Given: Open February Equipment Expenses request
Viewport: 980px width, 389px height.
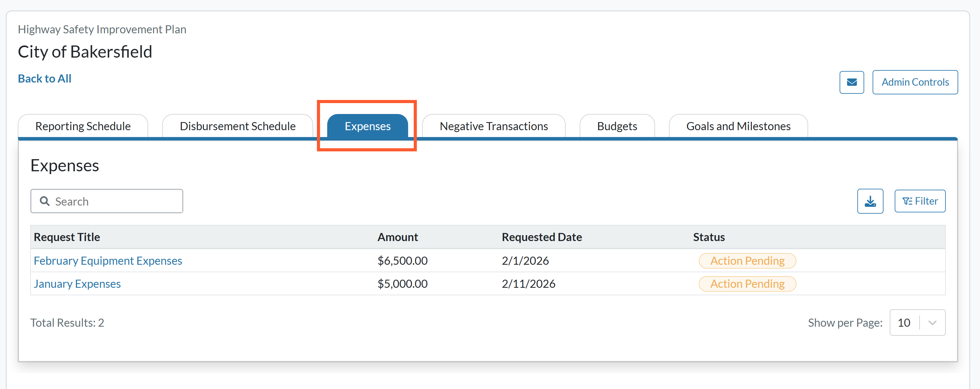Looking at the screenshot, I should [108, 261].
